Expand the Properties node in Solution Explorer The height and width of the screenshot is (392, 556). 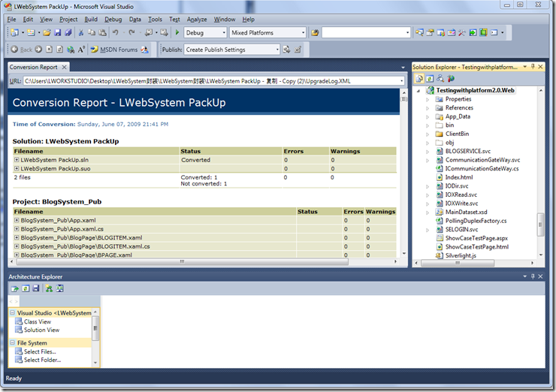(x=428, y=100)
